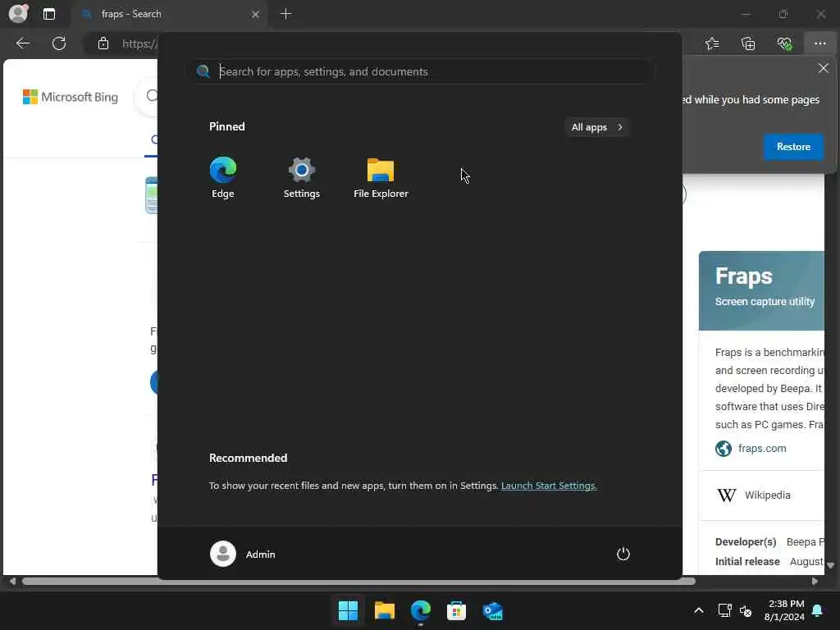
Task: Open Microsoft Store from the taskbar
Action: [x=456, y=610]
